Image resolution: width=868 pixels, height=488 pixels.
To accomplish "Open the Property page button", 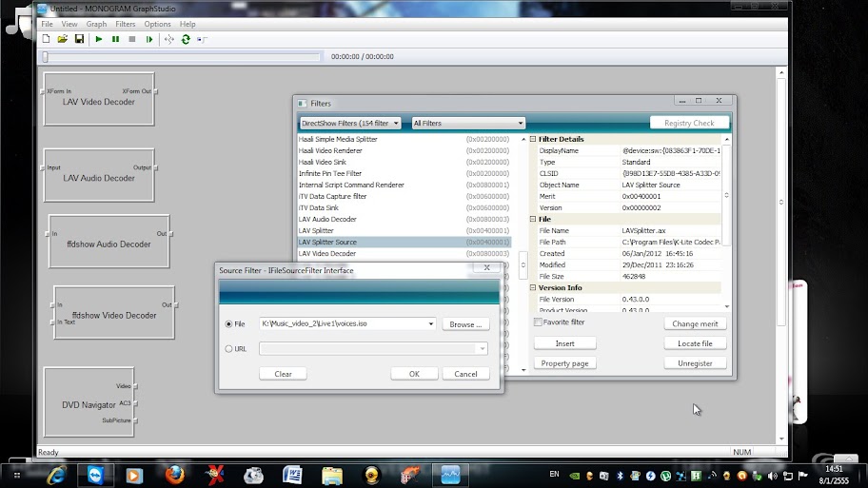I will (x=565, y=363).
